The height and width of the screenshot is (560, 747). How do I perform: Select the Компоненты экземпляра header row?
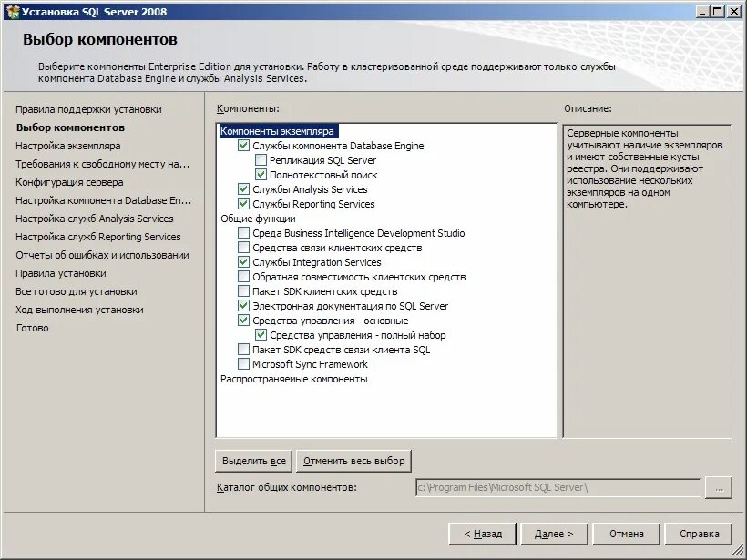(277, 131)
